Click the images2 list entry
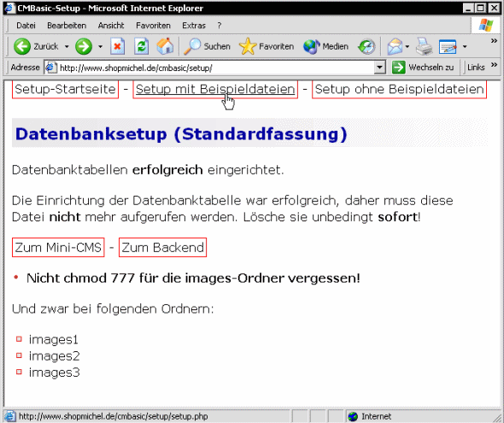 [x=54, y=355]
